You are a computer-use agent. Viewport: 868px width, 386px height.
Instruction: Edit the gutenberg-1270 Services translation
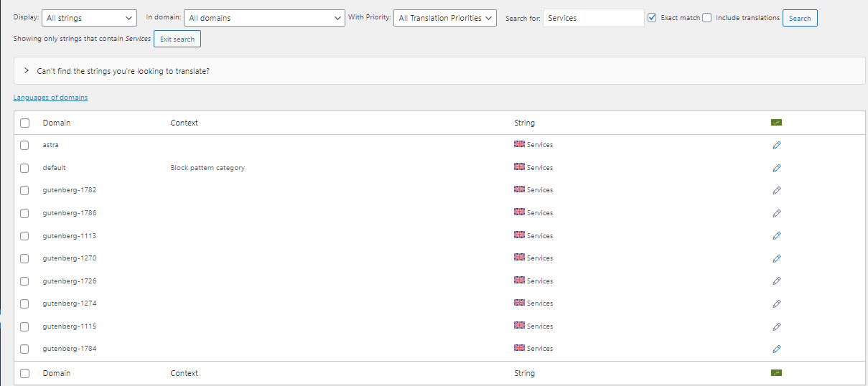tap(776, 258)
